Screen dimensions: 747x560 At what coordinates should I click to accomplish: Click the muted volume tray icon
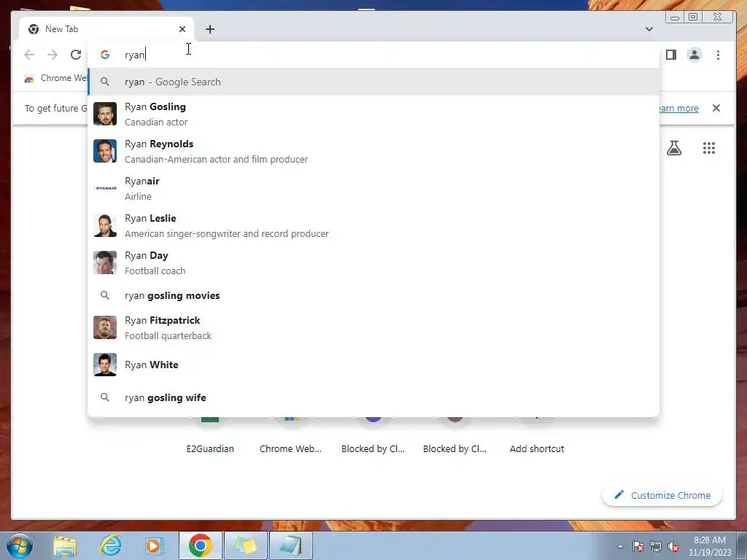673,547
